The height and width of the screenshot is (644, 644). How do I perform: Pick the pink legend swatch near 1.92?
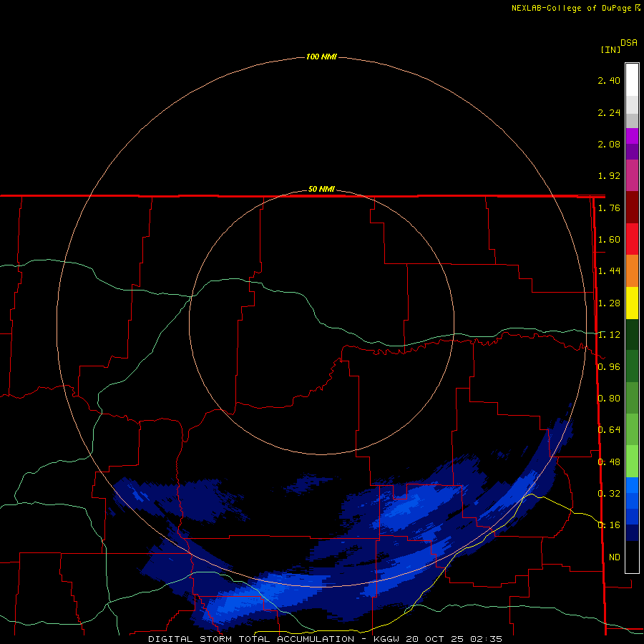(632, 175)
